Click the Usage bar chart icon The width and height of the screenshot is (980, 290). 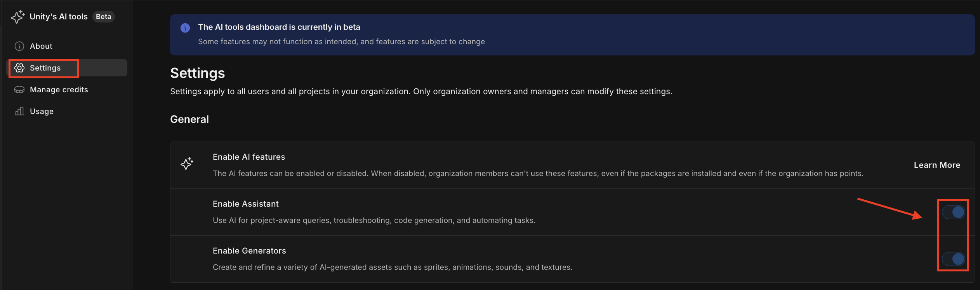[19, 111]
